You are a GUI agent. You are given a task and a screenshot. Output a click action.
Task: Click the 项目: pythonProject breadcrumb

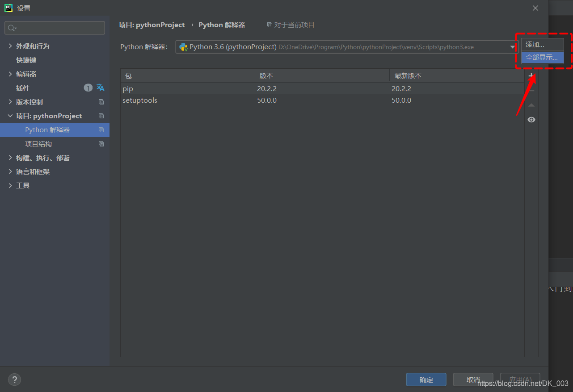152,25
